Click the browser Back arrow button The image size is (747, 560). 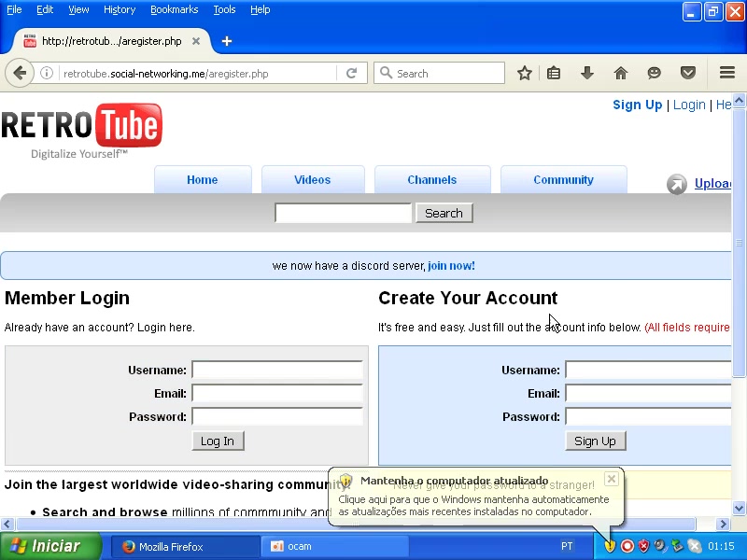point(20,73)
